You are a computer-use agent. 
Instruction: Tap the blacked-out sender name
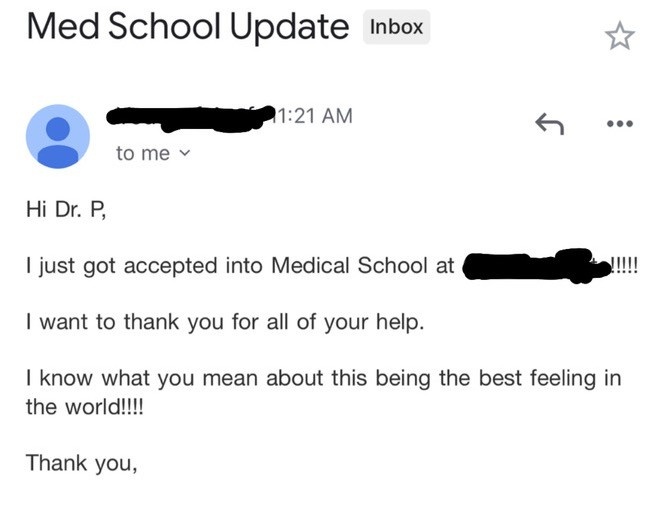point(190,118)
